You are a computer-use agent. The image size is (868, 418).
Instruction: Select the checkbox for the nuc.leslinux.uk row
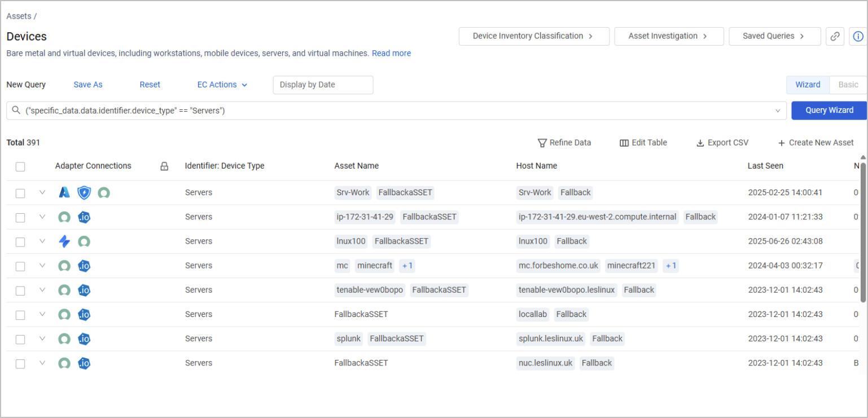pos(20,364)
